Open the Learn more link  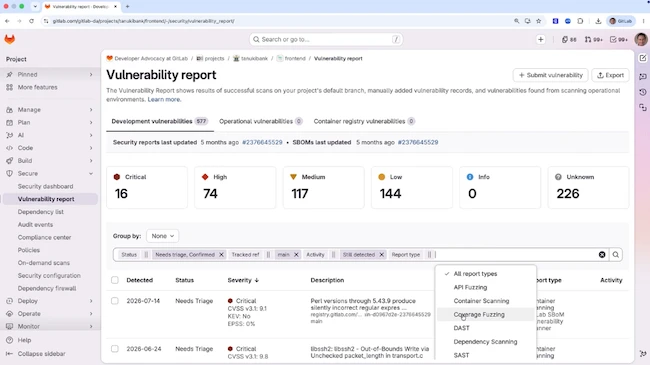click(164, 100)
